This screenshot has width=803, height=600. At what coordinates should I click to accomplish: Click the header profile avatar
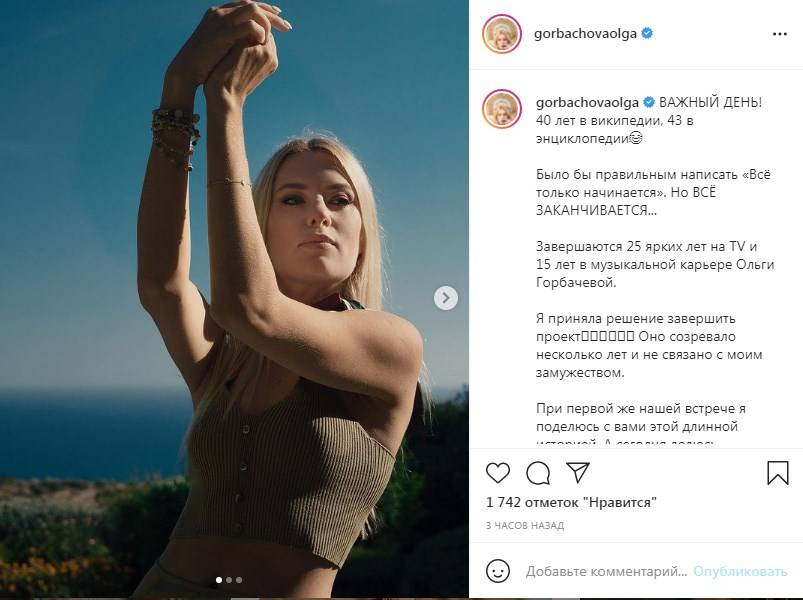501,34
